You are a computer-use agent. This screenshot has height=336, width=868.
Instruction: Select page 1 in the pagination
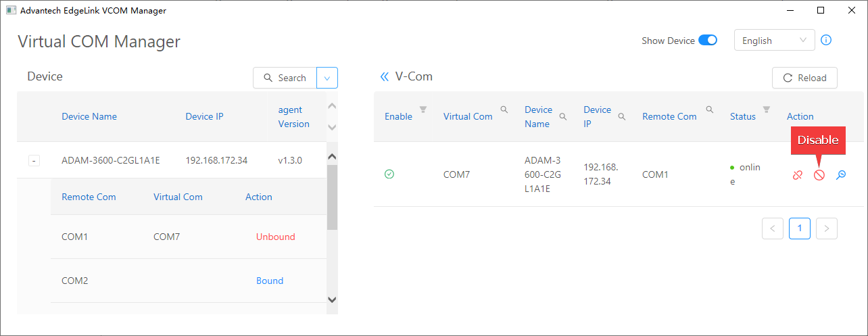coord(799,229)
